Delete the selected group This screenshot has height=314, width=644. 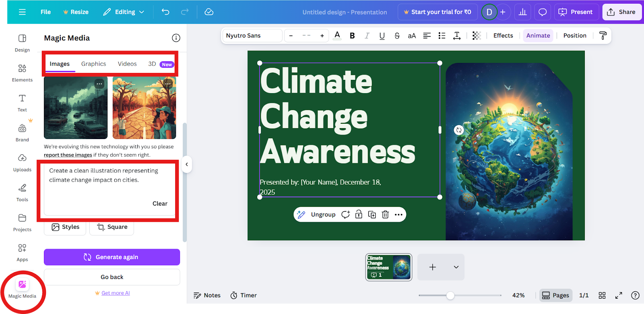point(385,214)
